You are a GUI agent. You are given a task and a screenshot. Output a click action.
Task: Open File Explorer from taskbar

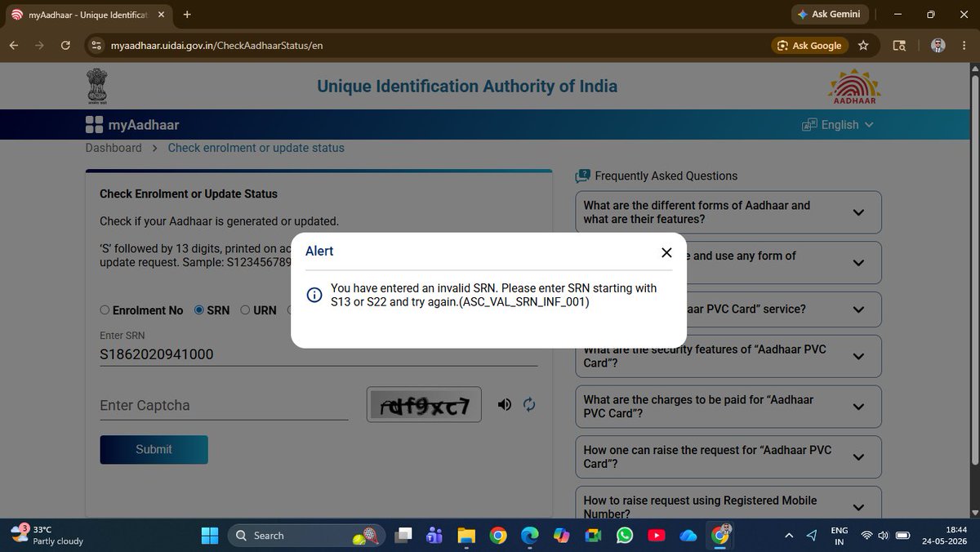(465, 536)
